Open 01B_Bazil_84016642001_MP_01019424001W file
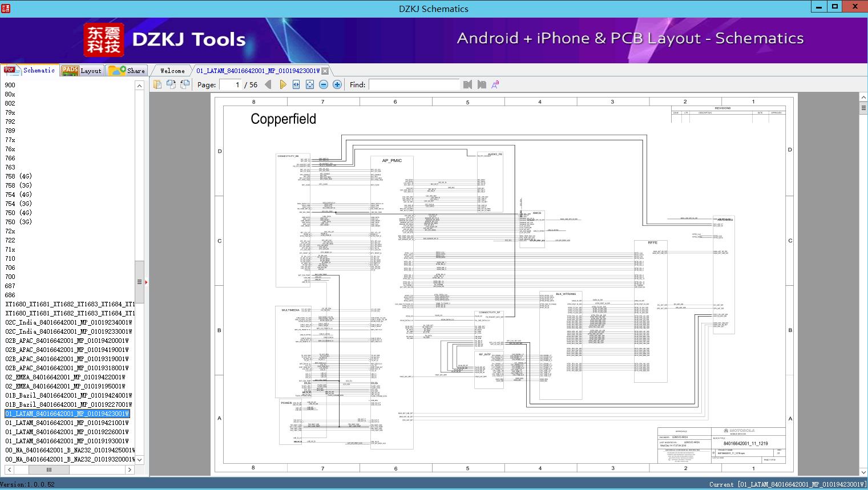Screen dimensions: 868x490 tap(68, 395)
